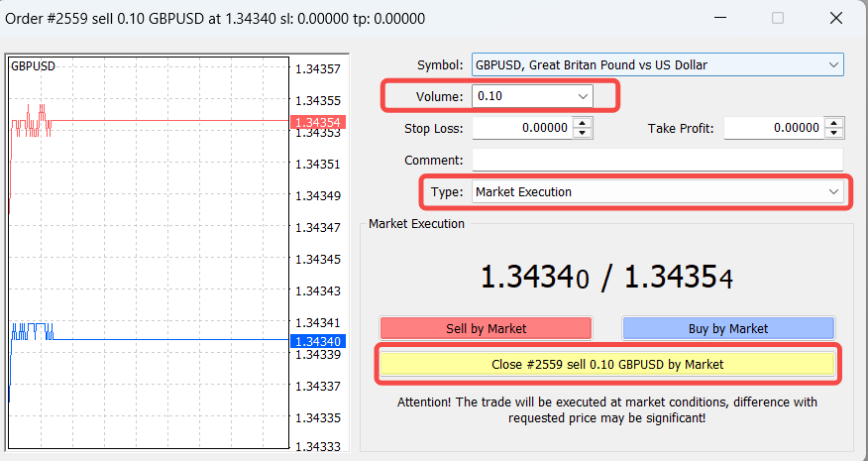Viewport: 868px width, 461px height.
Task: Click the GBPUSD label on the tick chart
Action: click(x=33, y=66)
